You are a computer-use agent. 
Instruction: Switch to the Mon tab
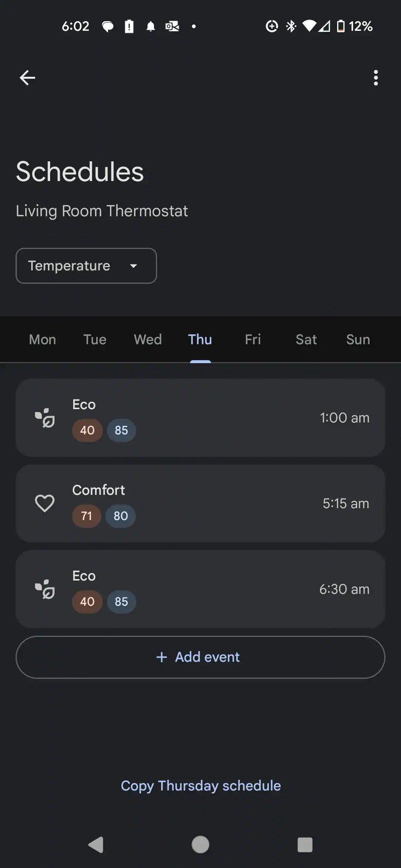[x=43, y=339]
